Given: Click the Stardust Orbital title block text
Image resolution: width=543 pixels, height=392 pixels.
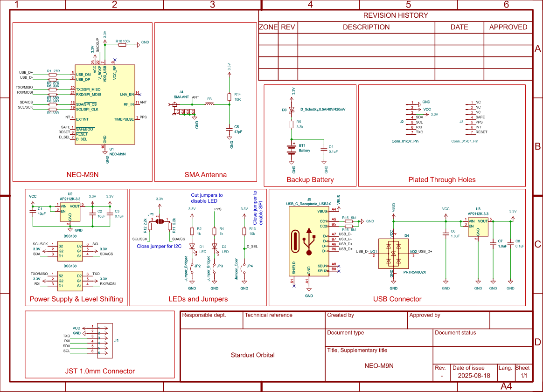Looking at the screenshot, I should (x=252, y=355).
